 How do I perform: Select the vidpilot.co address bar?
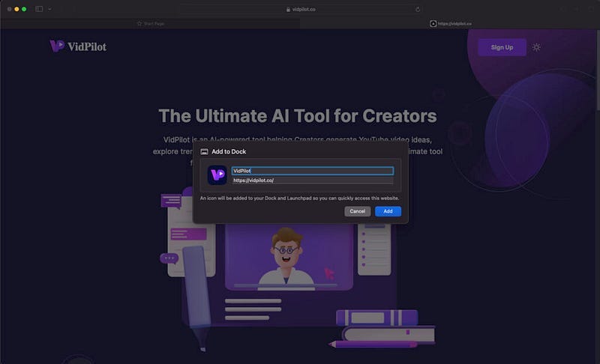click(301, 9)
